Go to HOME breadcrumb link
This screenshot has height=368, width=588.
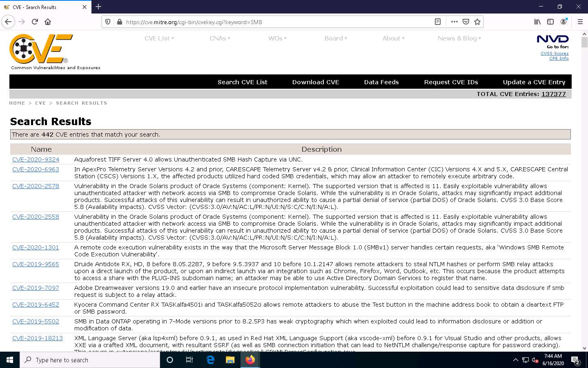click(17, 103)
